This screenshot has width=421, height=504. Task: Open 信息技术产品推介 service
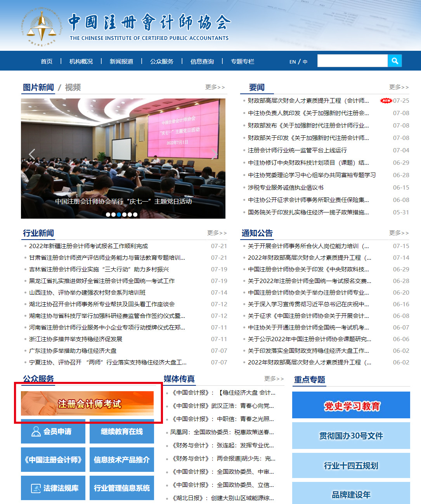(x=121, y=460)
